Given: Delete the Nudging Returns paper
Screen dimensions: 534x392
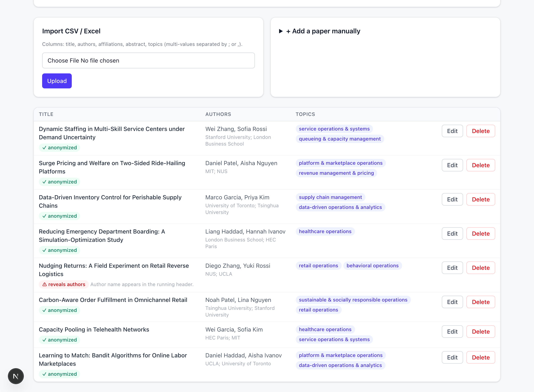Looking at the screenshot, I should [x=481, y=268].
